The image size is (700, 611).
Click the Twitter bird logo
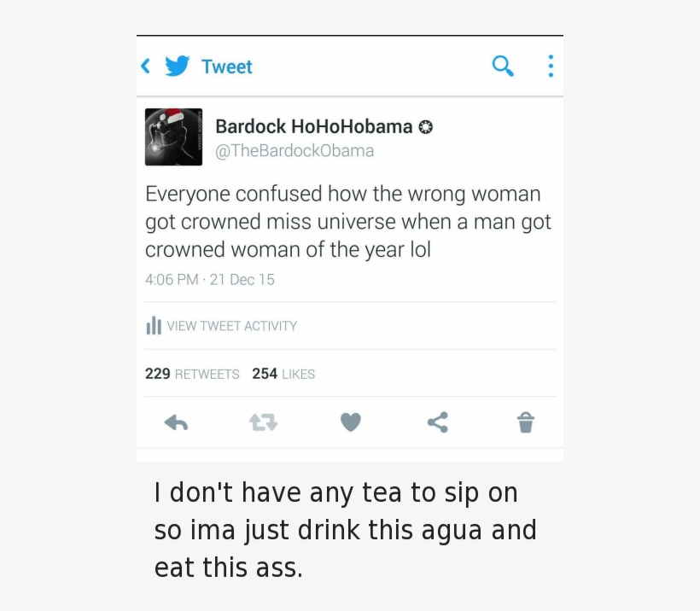point(177,66)
